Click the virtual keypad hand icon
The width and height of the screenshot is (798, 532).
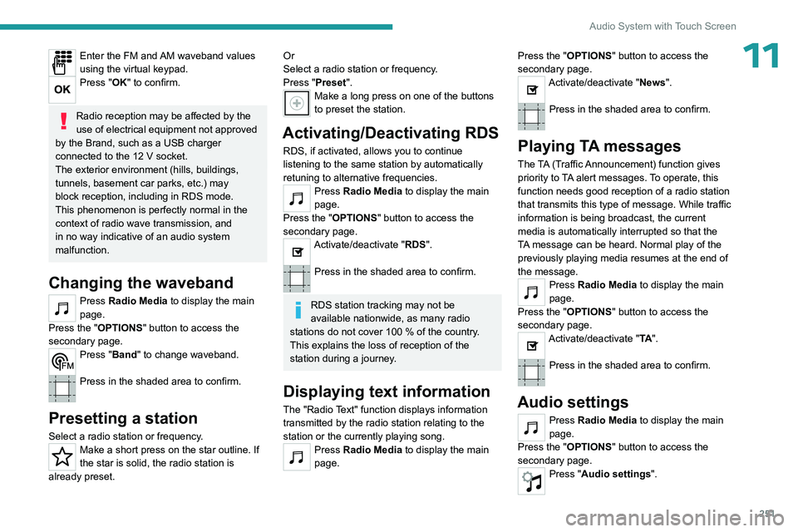[x=62, y=62]
